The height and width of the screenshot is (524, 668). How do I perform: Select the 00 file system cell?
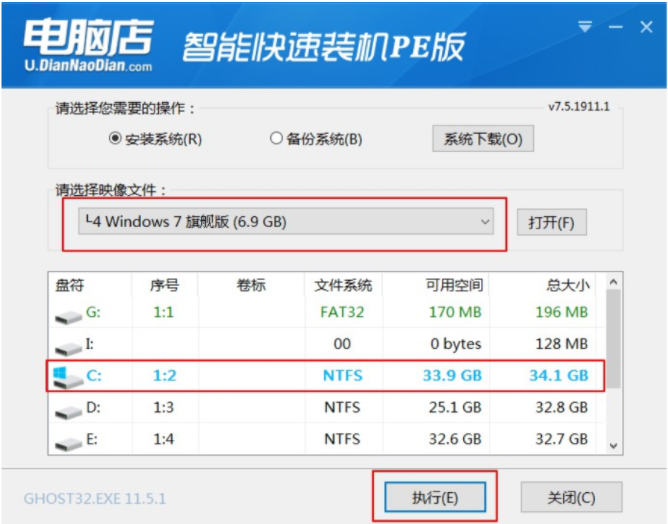point(342,344)
